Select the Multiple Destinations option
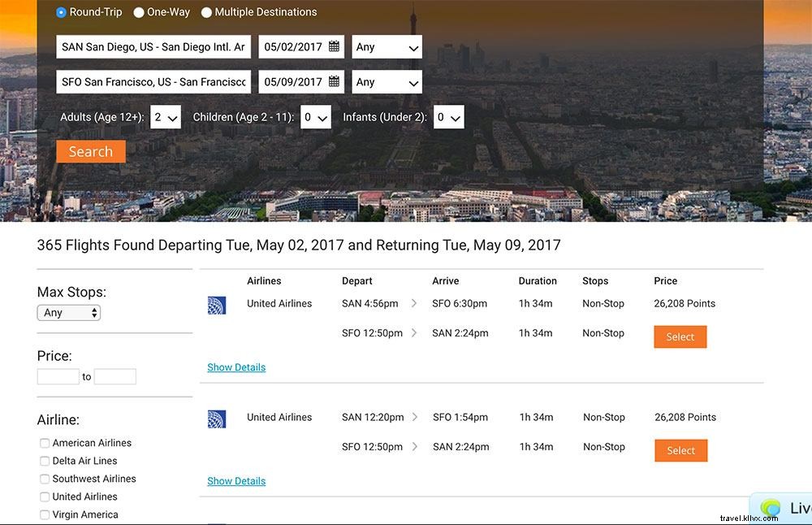The image size is (812, 525). [x=206, y=12]
